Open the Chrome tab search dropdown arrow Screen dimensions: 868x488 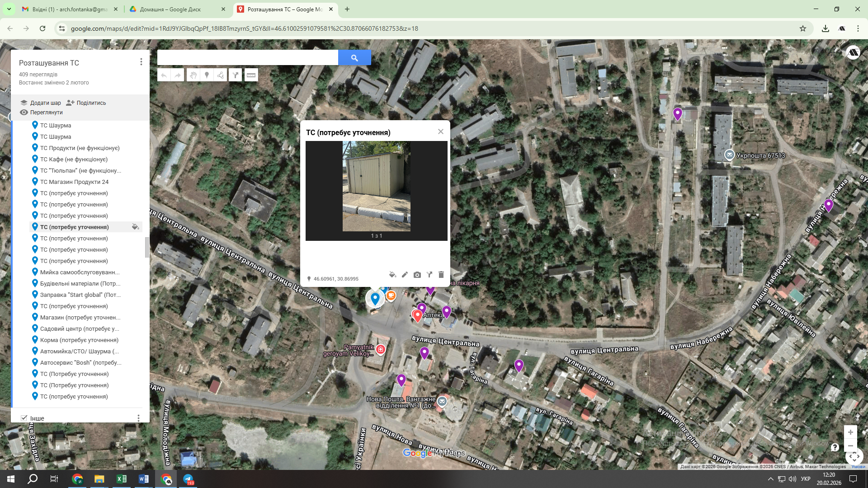coord(9,9)
